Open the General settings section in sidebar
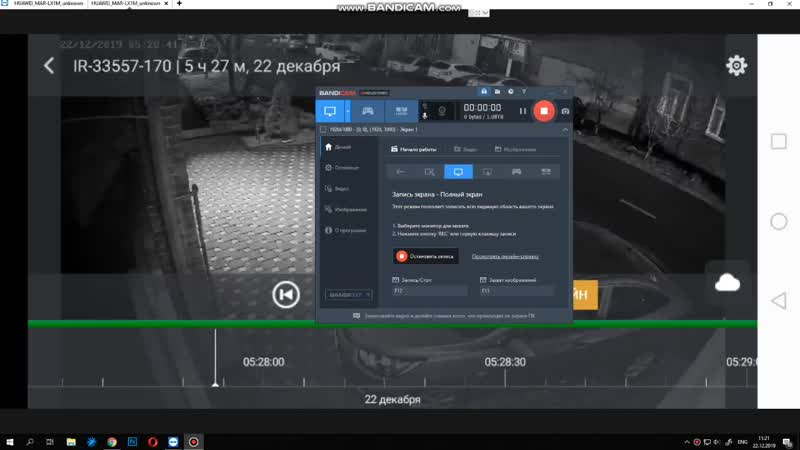Image resolution: width=800 pixels, height=450 pixels. tap(342, 167)
